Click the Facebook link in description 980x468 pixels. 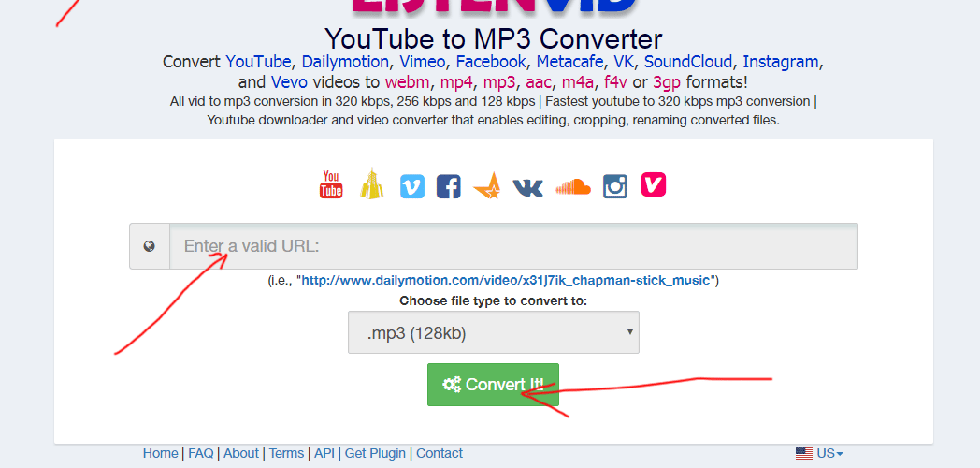coord(491,62)
